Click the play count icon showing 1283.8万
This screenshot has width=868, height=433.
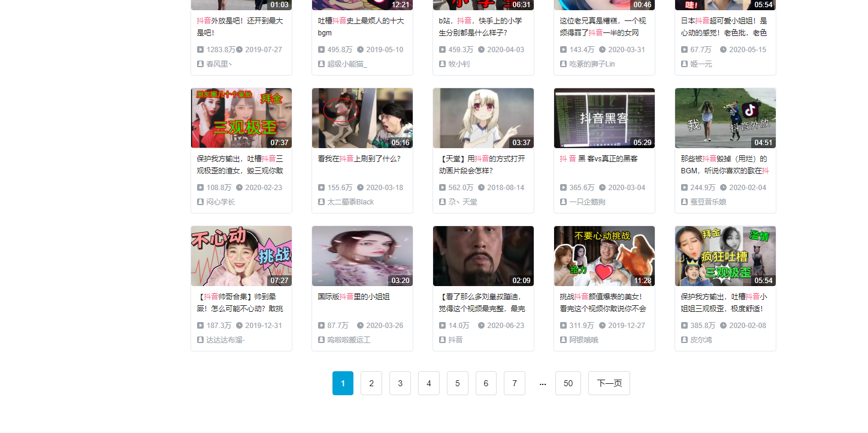click(x=200, y=49)
